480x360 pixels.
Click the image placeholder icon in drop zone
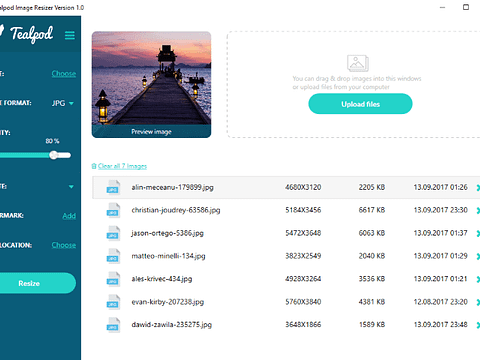pos(358,63)
